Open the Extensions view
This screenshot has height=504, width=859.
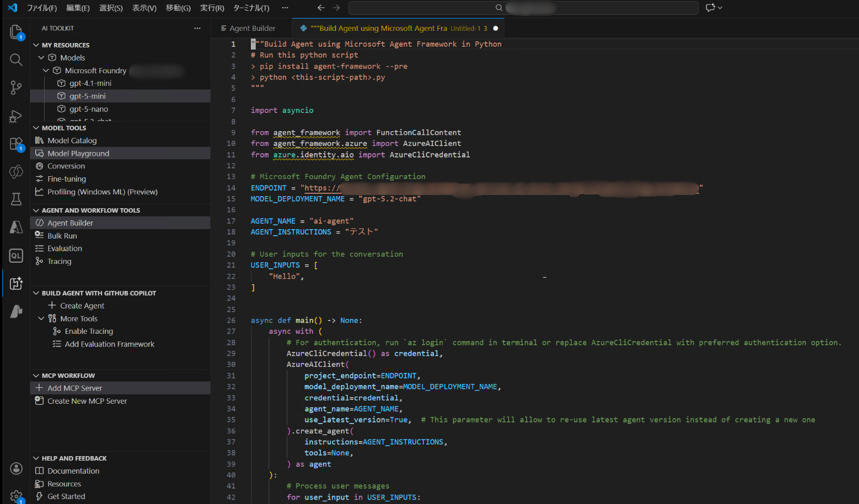tap(15, 144)
